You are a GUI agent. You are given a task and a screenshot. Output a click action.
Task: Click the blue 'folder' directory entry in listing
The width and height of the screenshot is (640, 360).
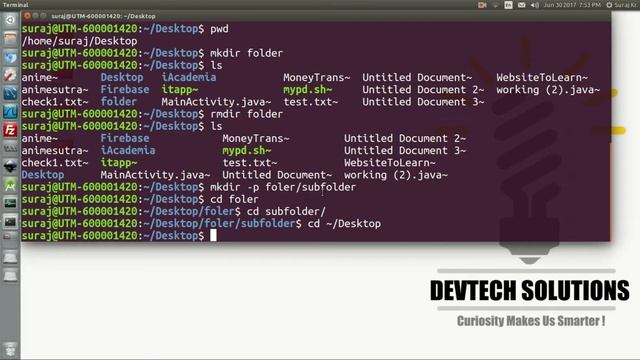point(119,102)
